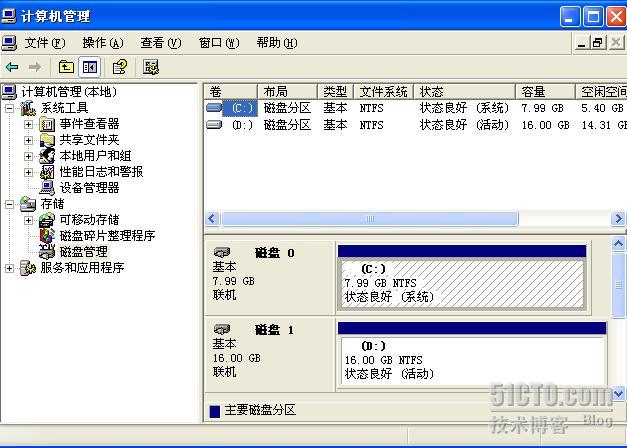Viewport: 627px width, 448px height.
Task: Open the 操作(A) menu
Action: point(102,43)
